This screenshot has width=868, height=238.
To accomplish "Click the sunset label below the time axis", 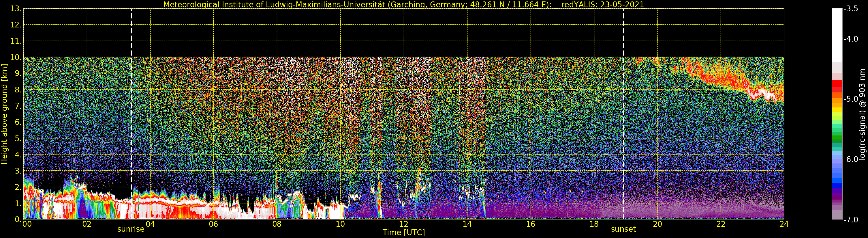I will 623,229.
